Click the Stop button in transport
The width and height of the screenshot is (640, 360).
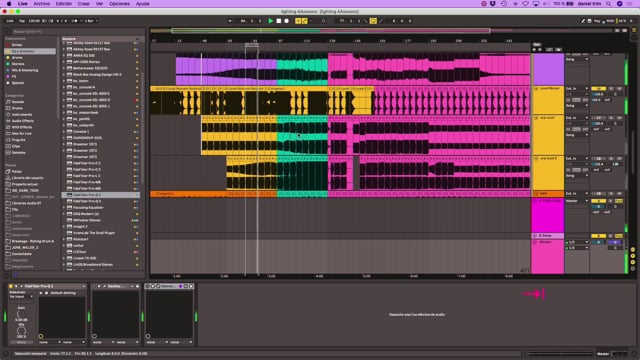[279, 21]
